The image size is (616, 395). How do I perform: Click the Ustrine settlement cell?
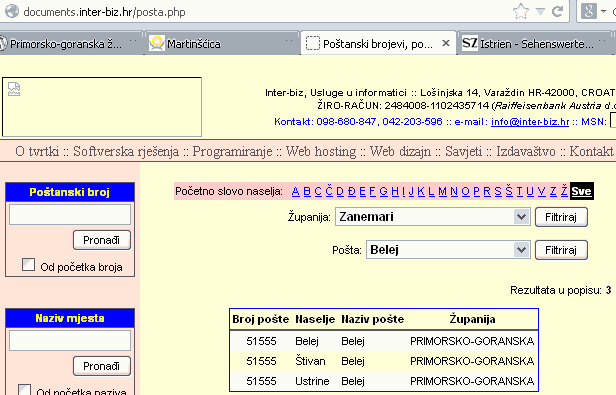click(x=312, y=381)
